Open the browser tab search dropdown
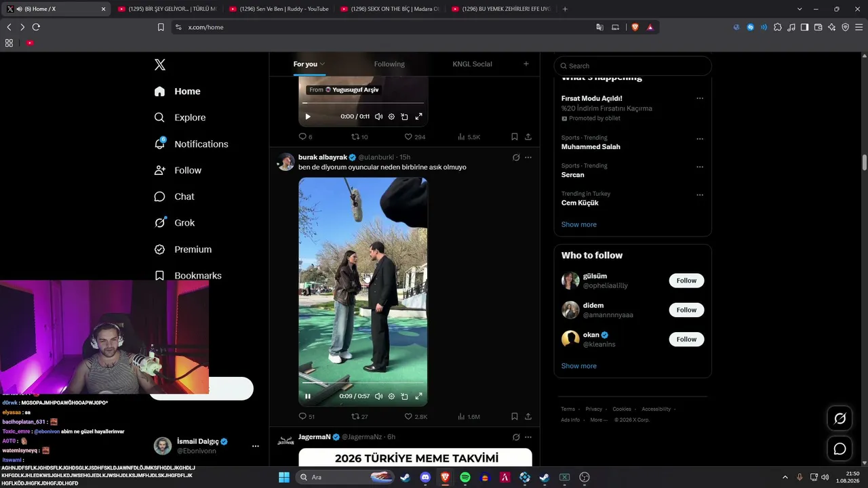This screenshot has height=488, width=868. tap(800, 9)
